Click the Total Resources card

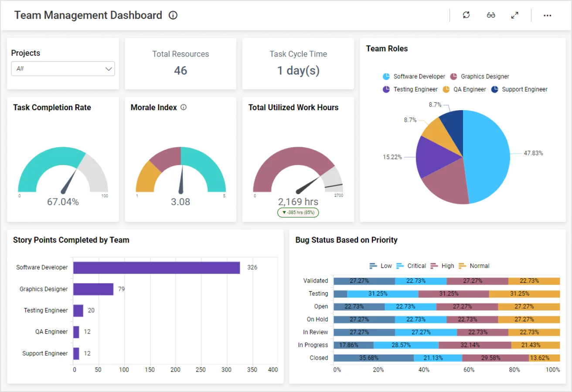(180, 64)
